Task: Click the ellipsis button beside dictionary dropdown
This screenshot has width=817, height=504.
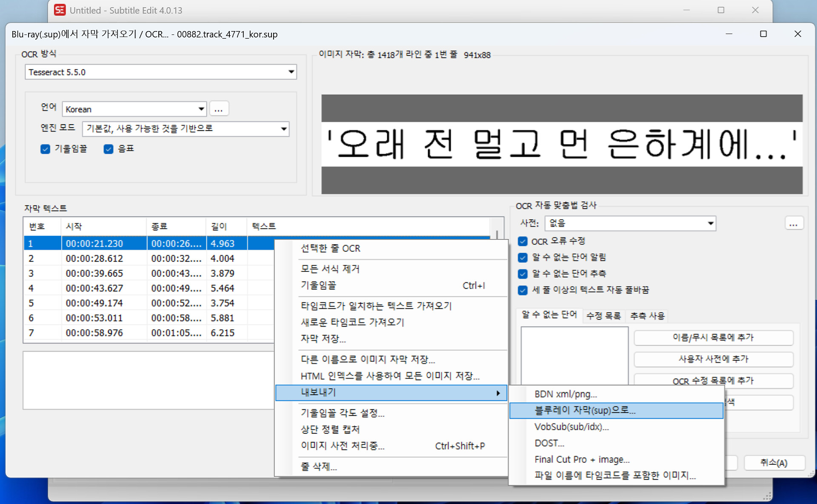Action: pyautogui.click(x=793, y=223)
